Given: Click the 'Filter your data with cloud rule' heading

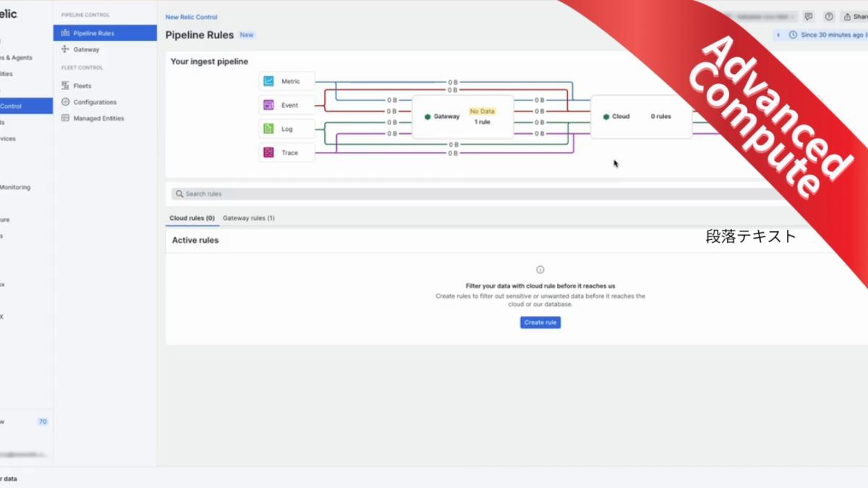Looking at the screenshot, I should pos(540,286).
